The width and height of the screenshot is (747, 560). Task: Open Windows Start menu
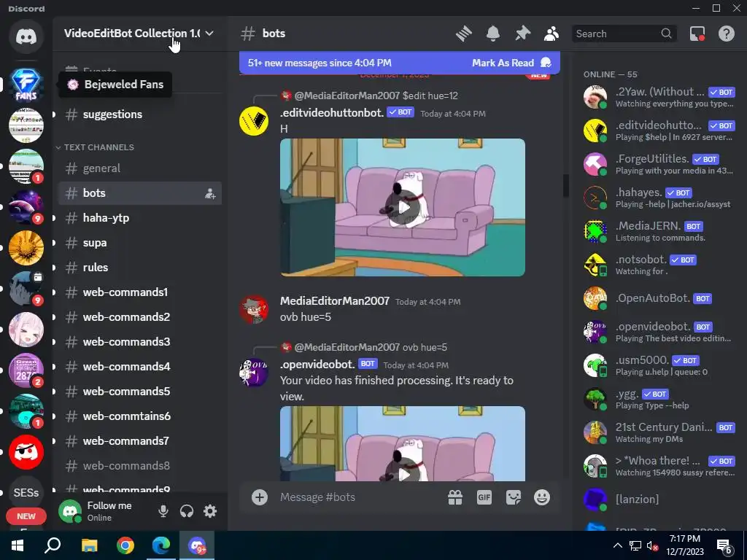[18, 545]
